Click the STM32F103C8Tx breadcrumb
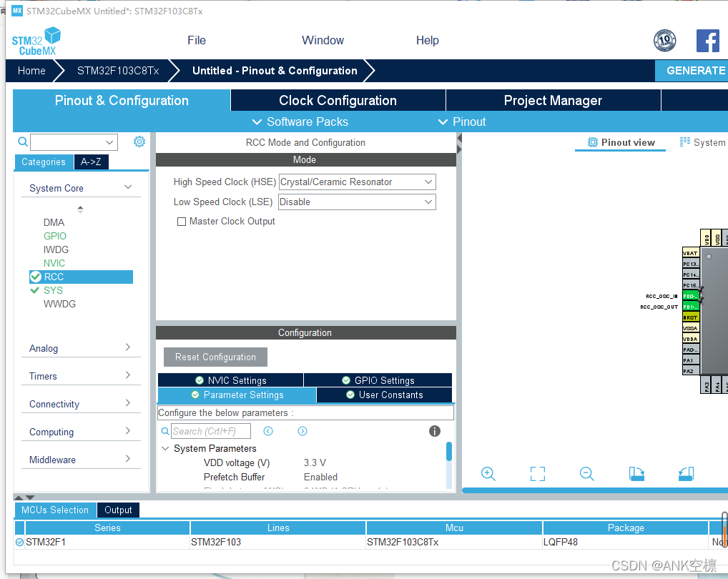 pyautogui.click(x=118, y=71)
